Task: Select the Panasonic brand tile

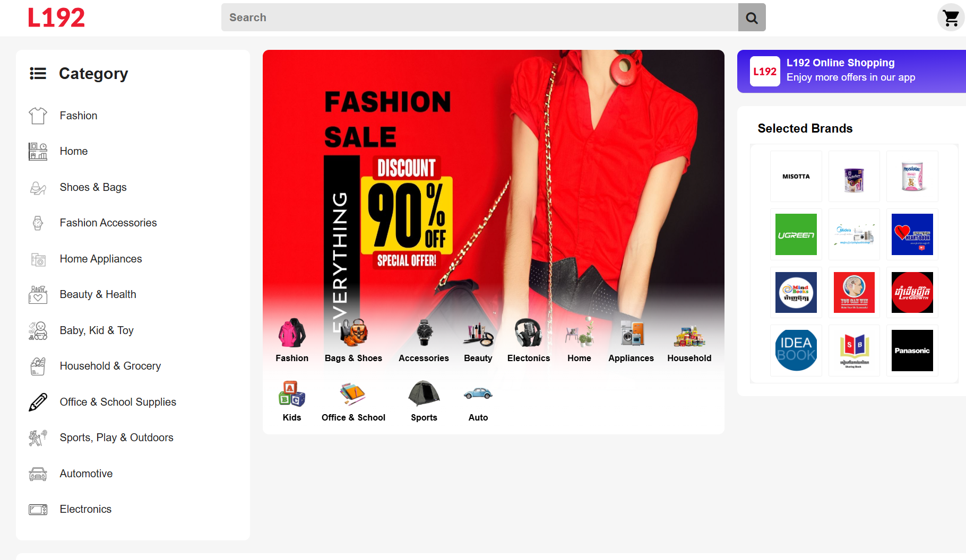Action: coord(912,351)
